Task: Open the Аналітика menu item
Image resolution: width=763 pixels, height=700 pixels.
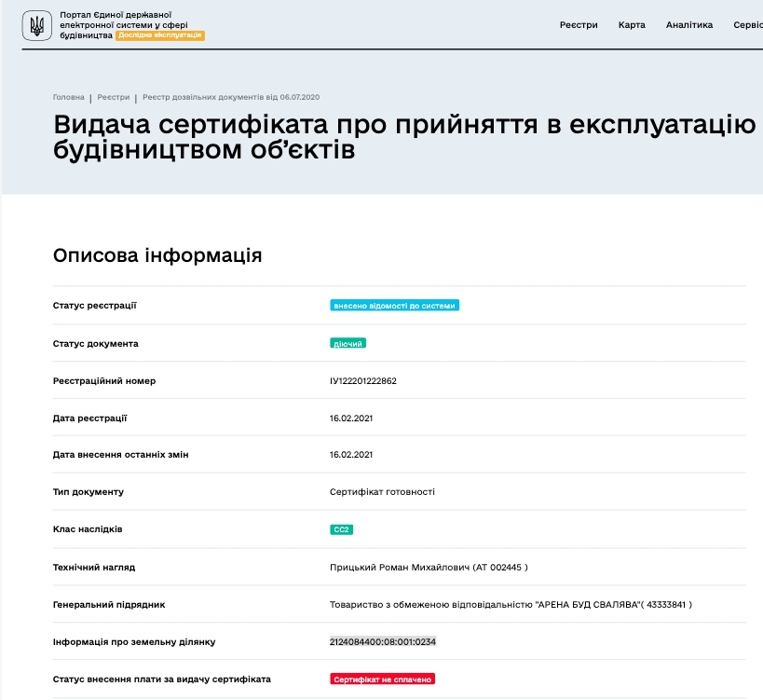Action: [x=689, y=25]
